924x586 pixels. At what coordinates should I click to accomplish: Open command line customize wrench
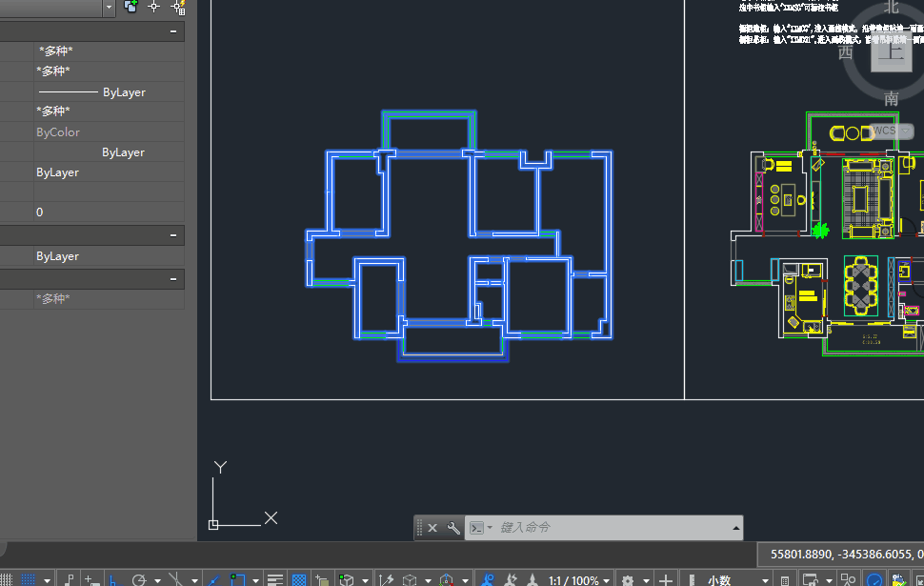(x=453, y=528)
